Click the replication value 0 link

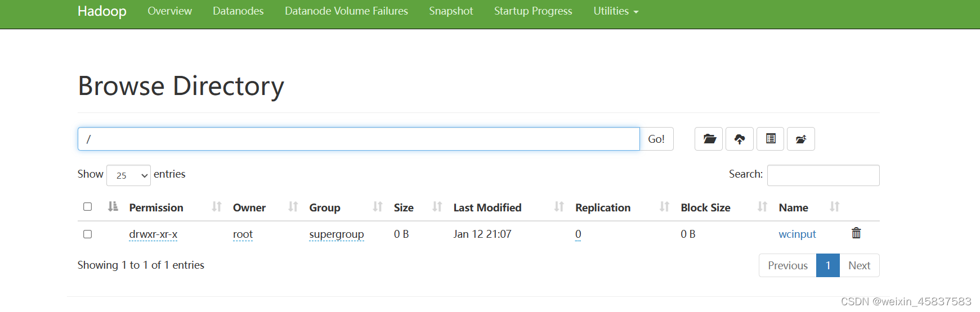tap(578, 234)
